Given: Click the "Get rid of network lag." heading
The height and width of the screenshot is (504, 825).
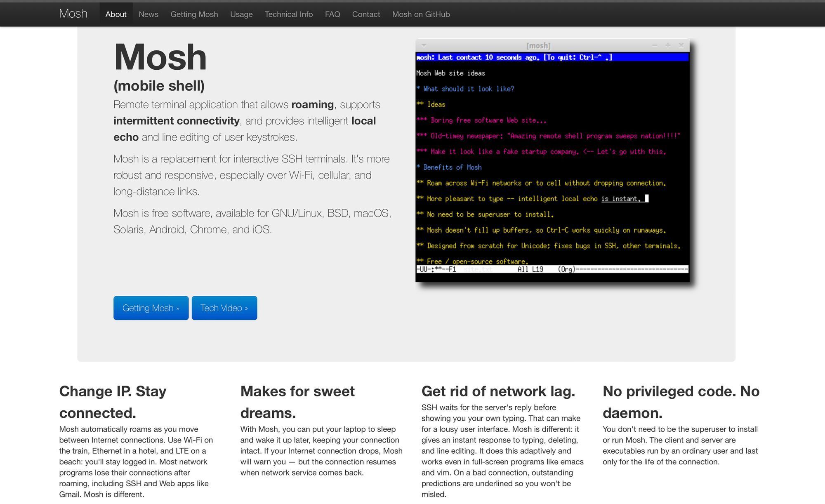Looking at the screenshot, I should tap(498, 391).
